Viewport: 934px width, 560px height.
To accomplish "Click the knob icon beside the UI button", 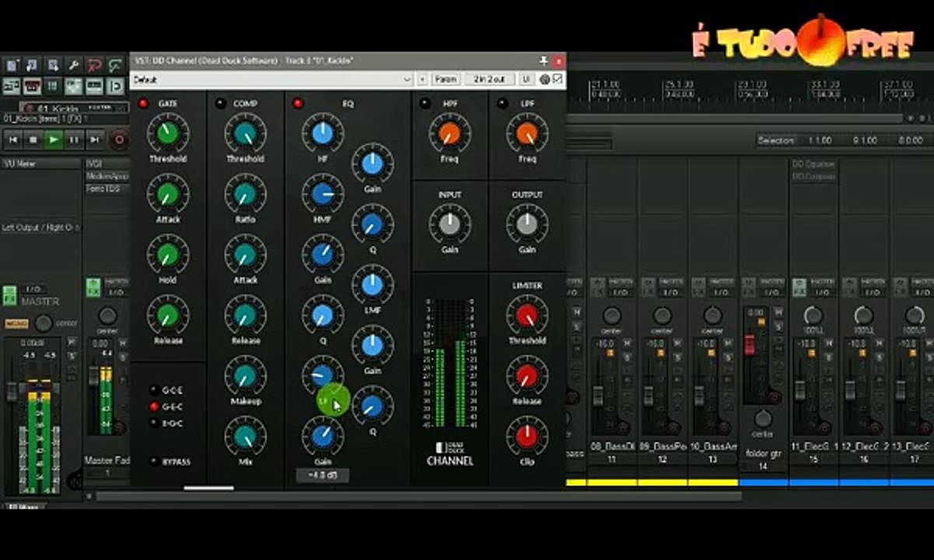I will click(544, 79).
